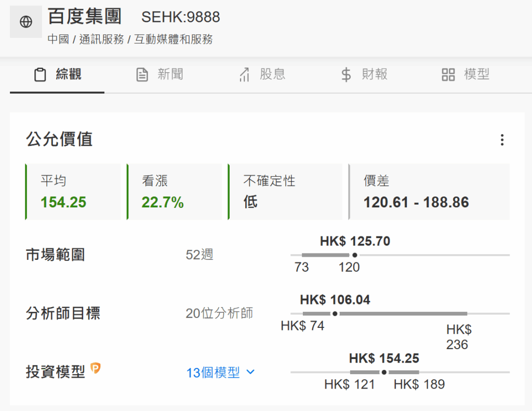Open the 互動媒體和服務 breadcrumb link

pyautogui.click(x=174, y=39)
